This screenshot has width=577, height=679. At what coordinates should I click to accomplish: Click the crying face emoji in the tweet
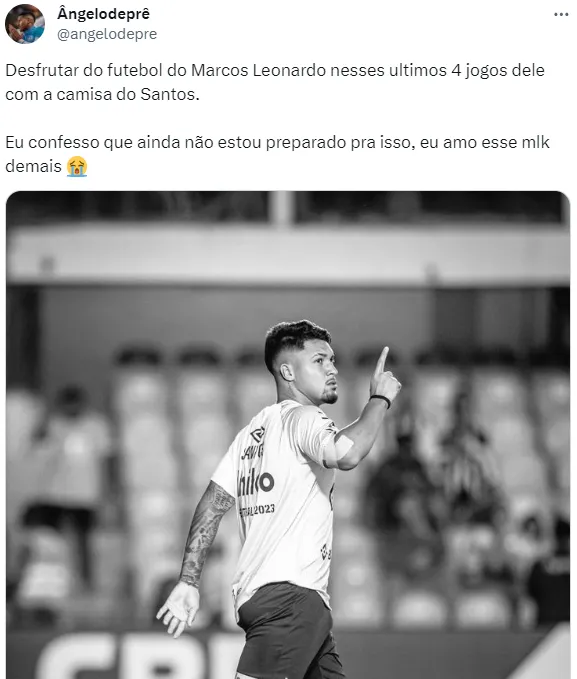tap(77, 166)
